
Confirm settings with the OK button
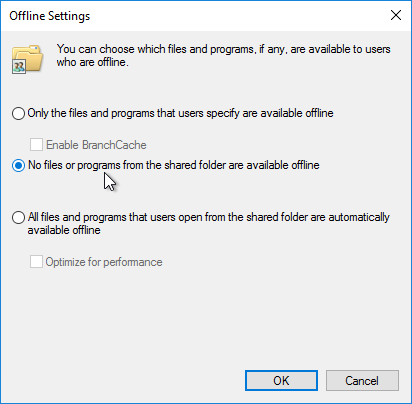click(x=281, y=380)
